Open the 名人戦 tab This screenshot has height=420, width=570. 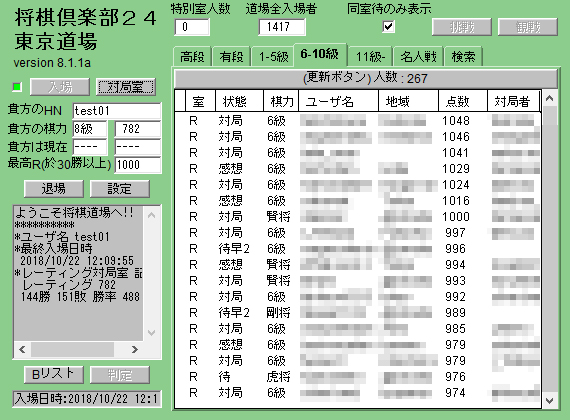(x=418, y=57)
